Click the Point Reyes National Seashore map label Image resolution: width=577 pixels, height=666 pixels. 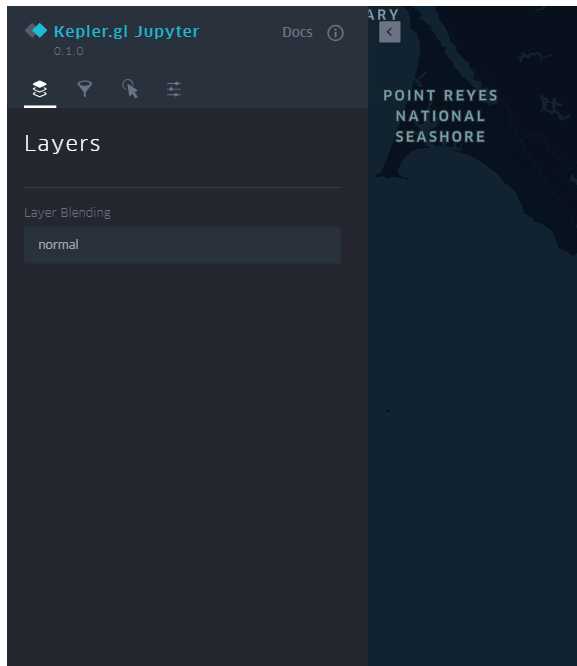(x=440, y=116)
